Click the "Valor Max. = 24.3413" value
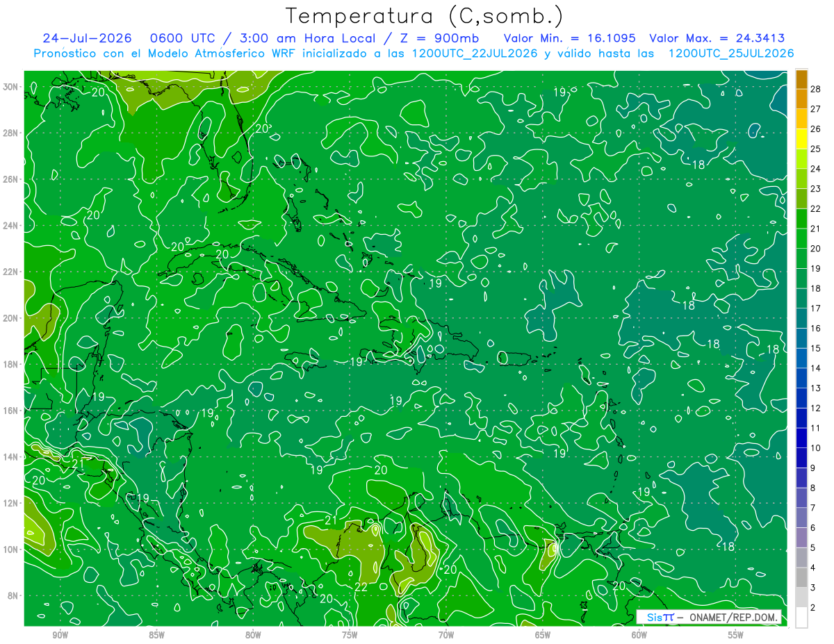Viewport: 834px width, 644px height. pos(717,38)
